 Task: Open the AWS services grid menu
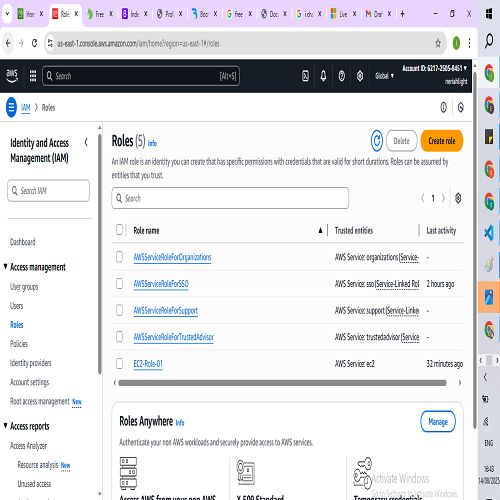pos(33,76)
